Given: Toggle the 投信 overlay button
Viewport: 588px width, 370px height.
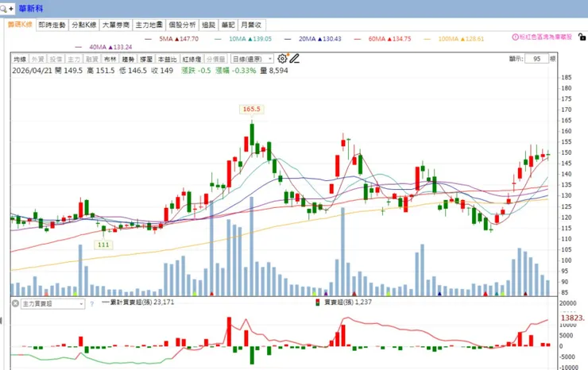Looking at the screenshot, I should (56, 60).
